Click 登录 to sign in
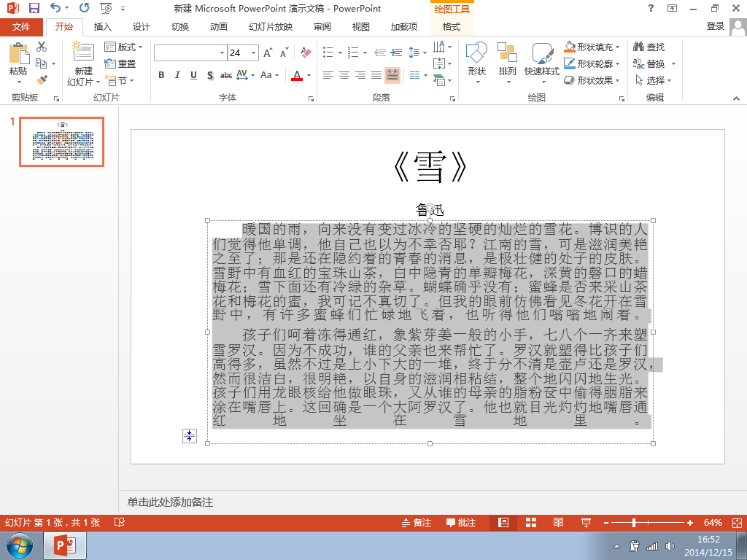Viewport: 747px width, 560px height. click(715, 26)
